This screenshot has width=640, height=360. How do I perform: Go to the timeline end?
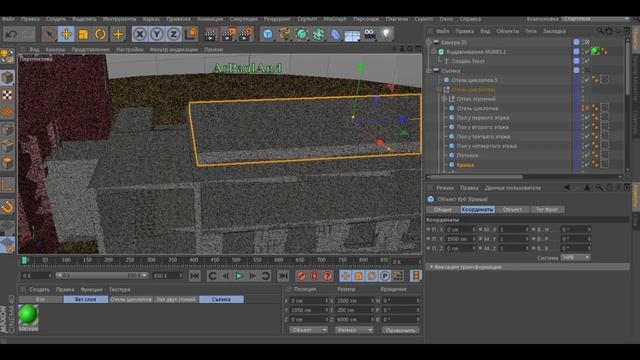(283, 276)
